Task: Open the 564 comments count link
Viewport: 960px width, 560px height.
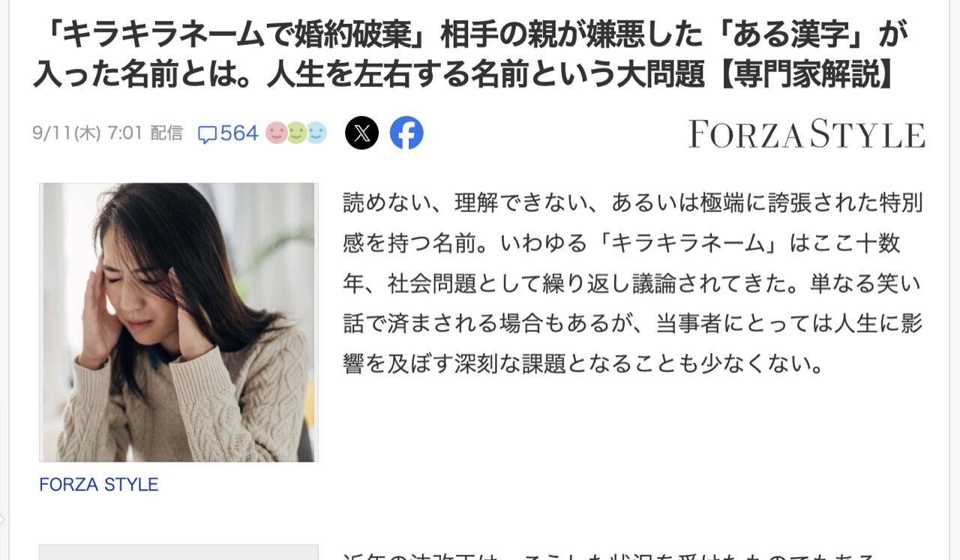Action: click(239, 133)
